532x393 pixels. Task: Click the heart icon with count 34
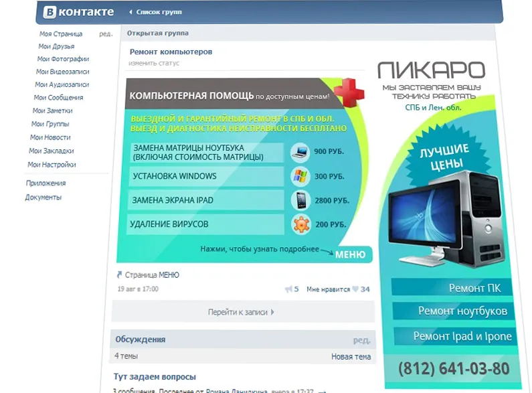click(355, 289)
